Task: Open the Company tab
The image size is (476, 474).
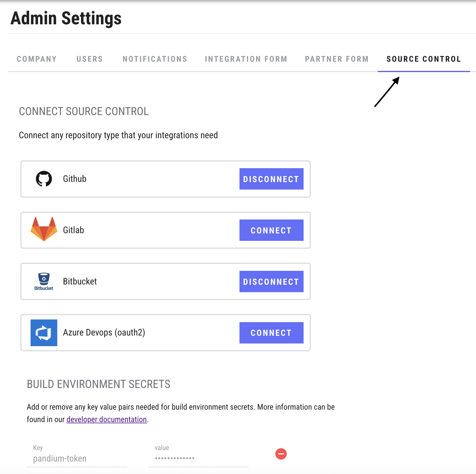Action: click(x=37, y=59)
